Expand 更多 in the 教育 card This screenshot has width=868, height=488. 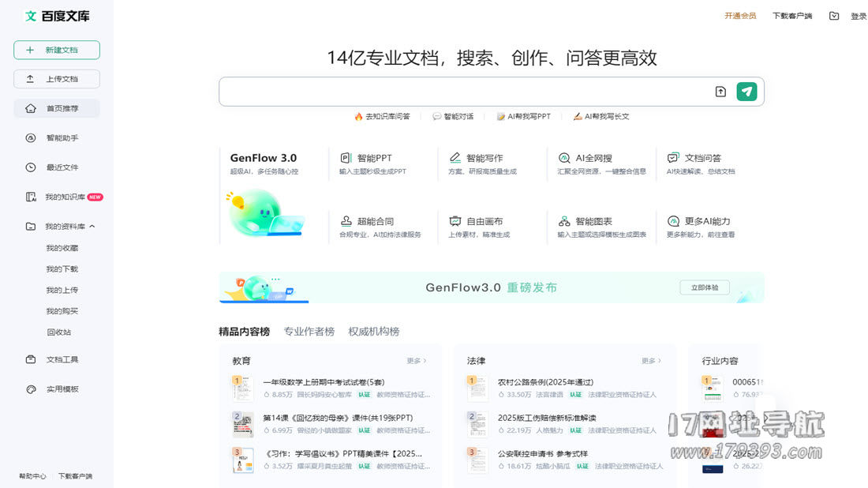[416, 361]
